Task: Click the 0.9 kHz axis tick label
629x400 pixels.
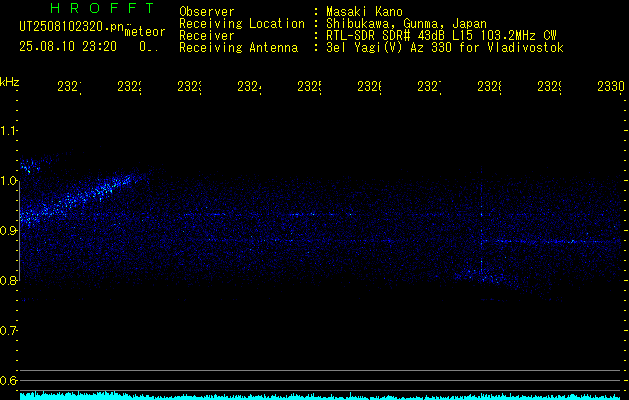Action: (8, 231)
